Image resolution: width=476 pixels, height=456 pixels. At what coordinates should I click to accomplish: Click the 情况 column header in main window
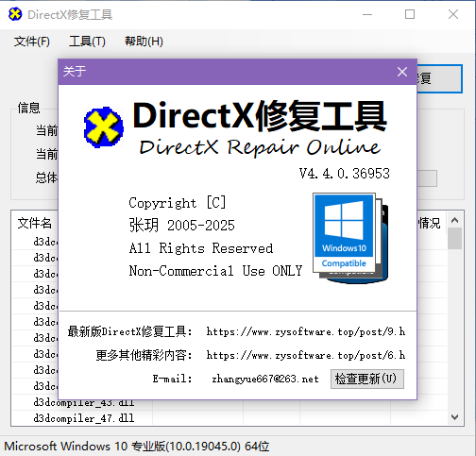(x=430, y=223)
